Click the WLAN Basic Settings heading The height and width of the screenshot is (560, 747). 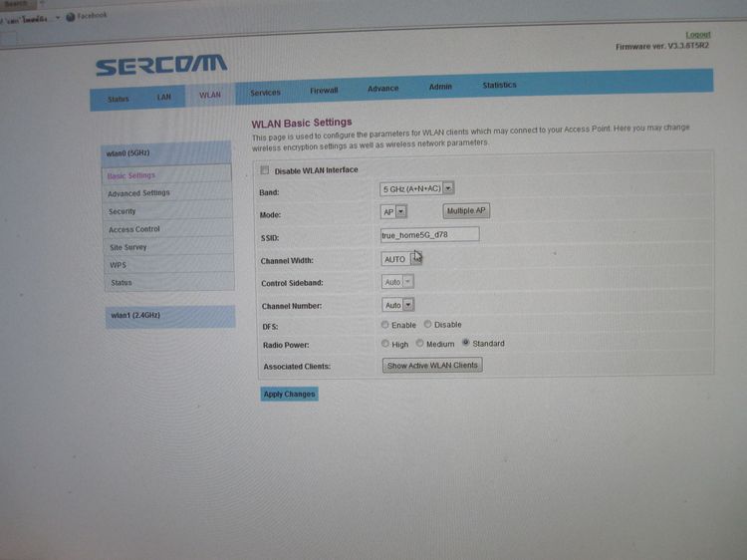click(302, 123)
